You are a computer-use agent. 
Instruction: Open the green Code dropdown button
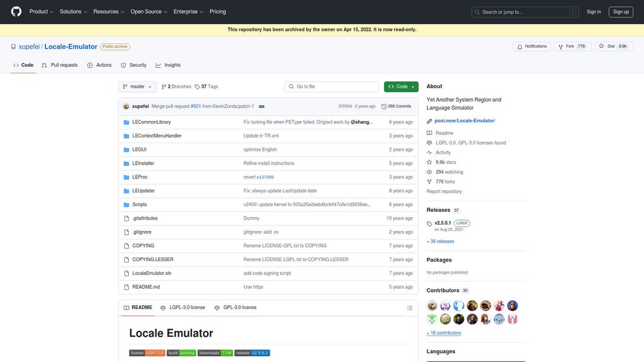(401, 86)
